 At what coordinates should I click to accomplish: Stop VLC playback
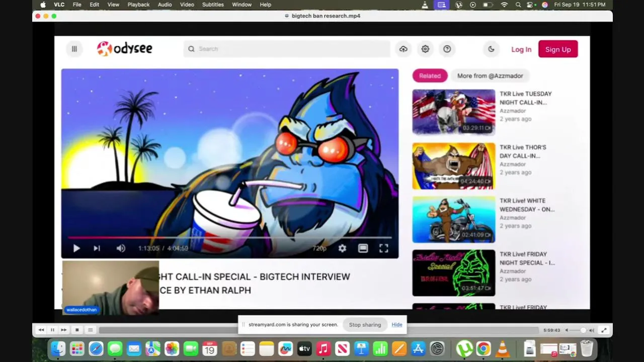[77, 330]
